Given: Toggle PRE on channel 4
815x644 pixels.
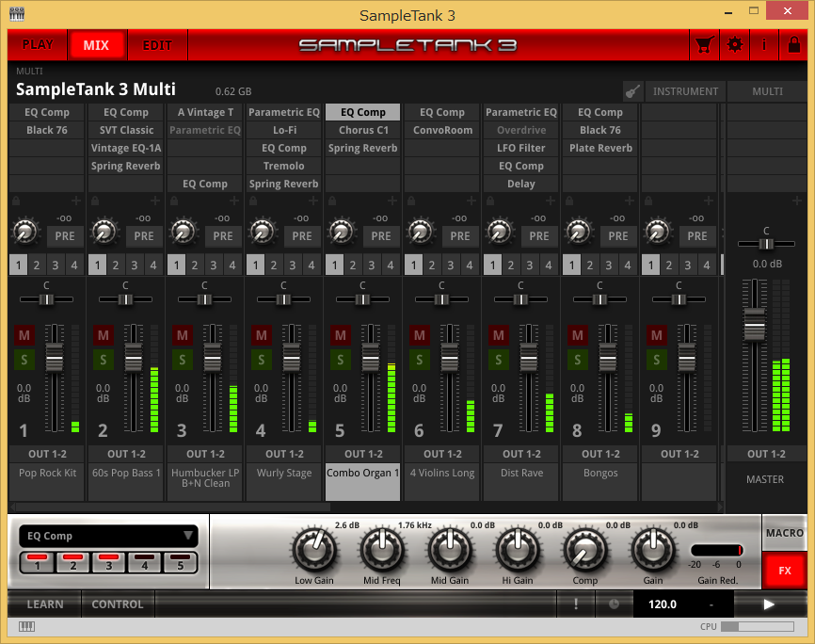Looking at the screenshot, I should (302, 236).
